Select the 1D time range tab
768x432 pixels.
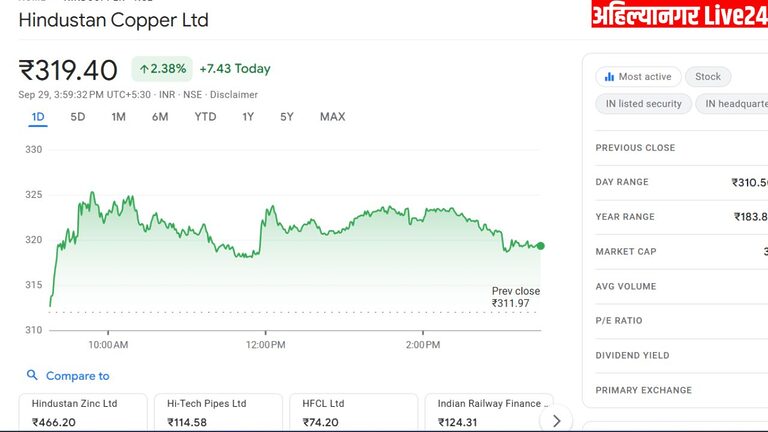(38, 117)
